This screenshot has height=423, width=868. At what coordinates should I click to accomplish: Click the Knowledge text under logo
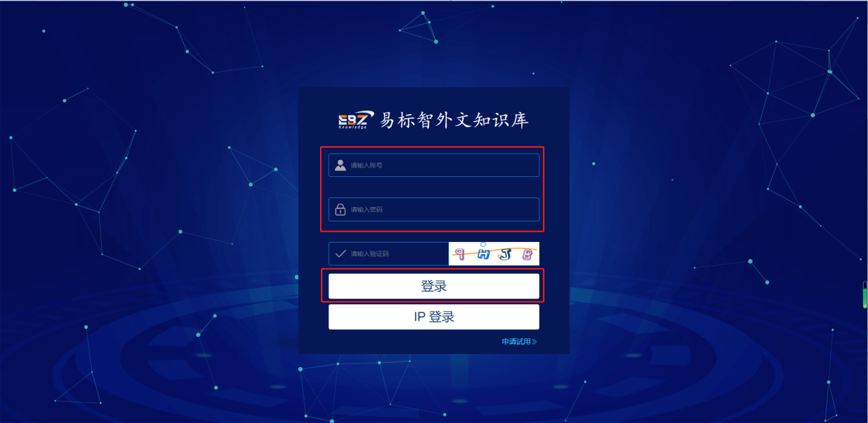tap(353, 127)
